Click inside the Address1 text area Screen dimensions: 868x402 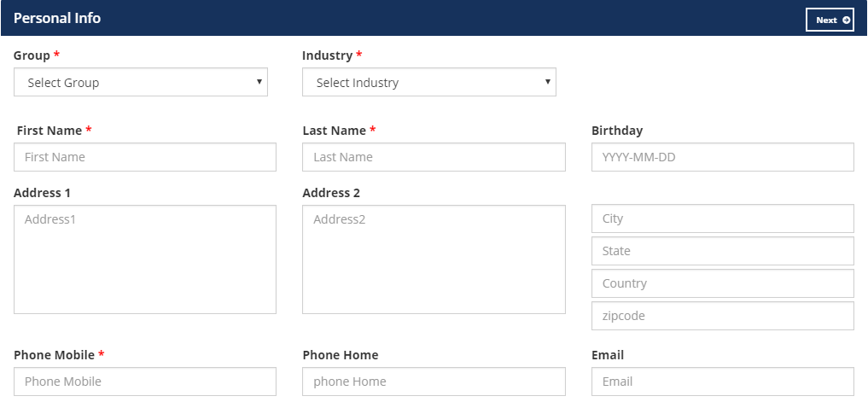coord(145,259)
